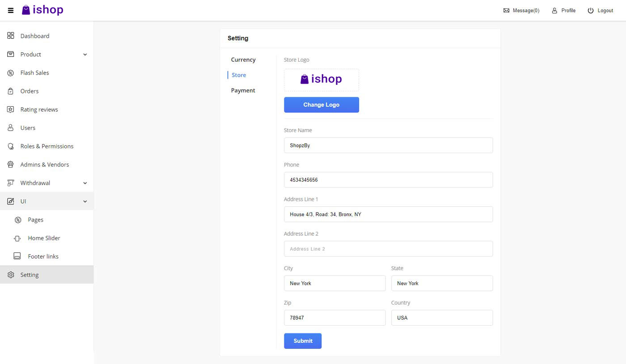Click the Address Line 2 input field

(388, 249)
